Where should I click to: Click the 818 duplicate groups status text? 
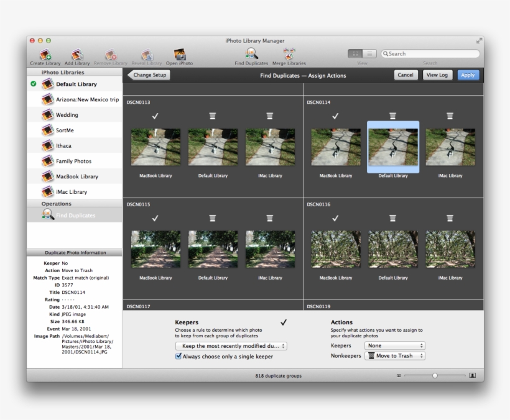click(279, 376)
